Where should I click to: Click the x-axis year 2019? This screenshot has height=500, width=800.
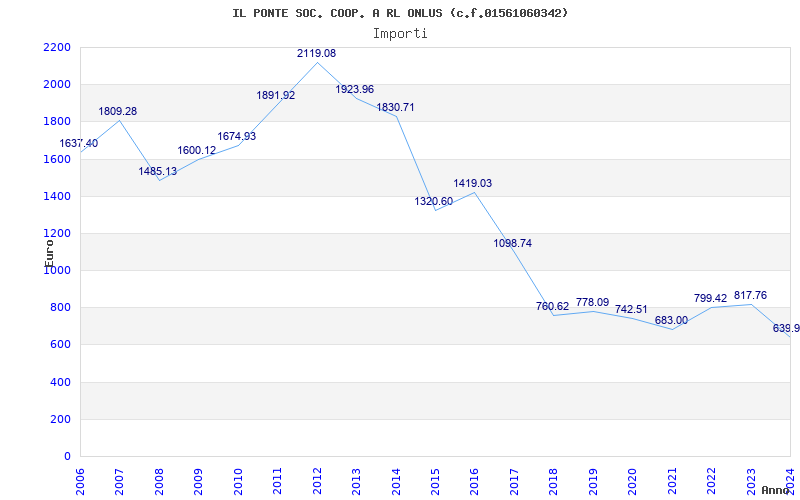pos(593,481)
